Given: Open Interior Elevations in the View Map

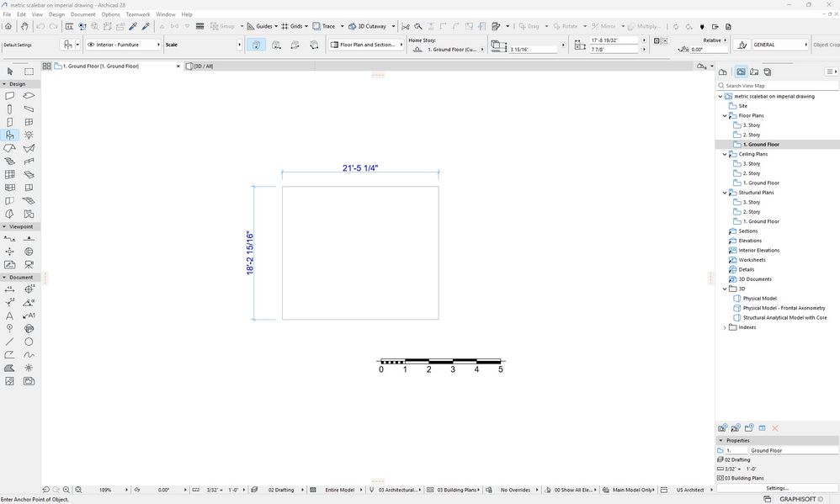Looking at the screenshot, I should coord(758,250).
